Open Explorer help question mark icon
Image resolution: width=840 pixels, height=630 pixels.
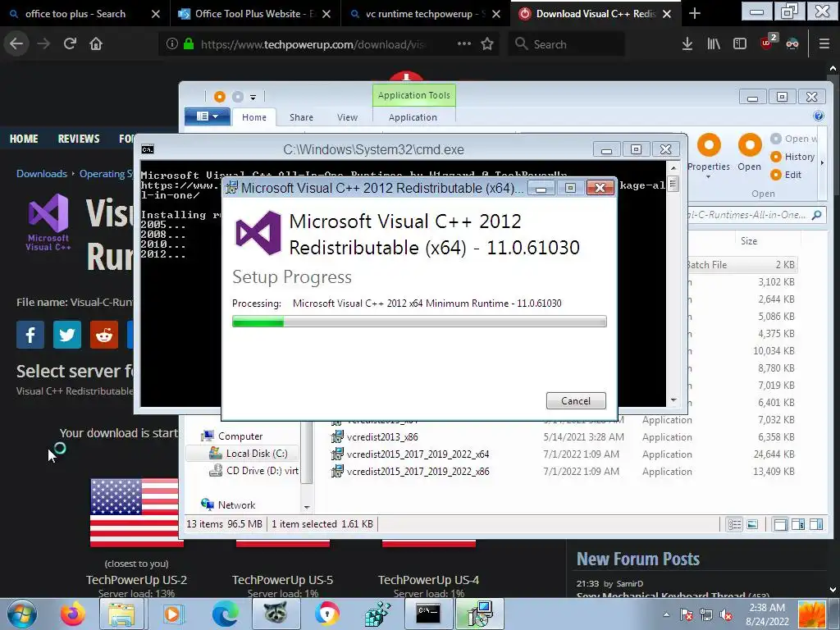[x=819, y=116]
